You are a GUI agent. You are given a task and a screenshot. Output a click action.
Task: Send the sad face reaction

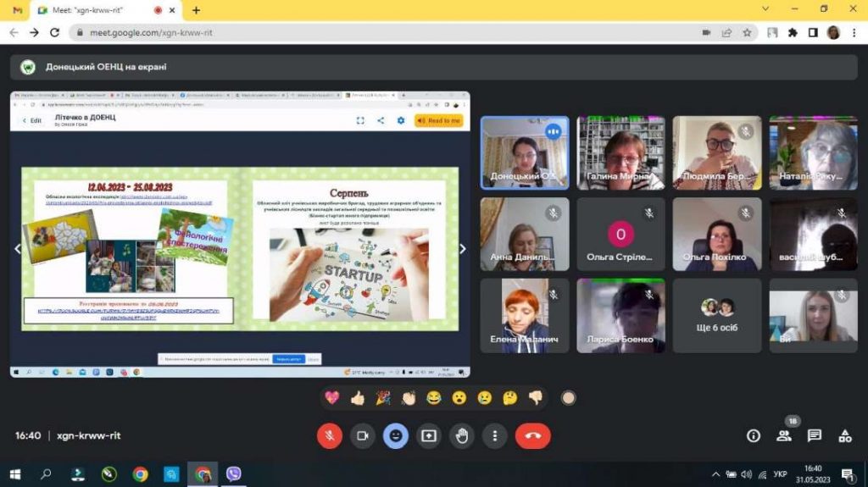coord(484,398)
